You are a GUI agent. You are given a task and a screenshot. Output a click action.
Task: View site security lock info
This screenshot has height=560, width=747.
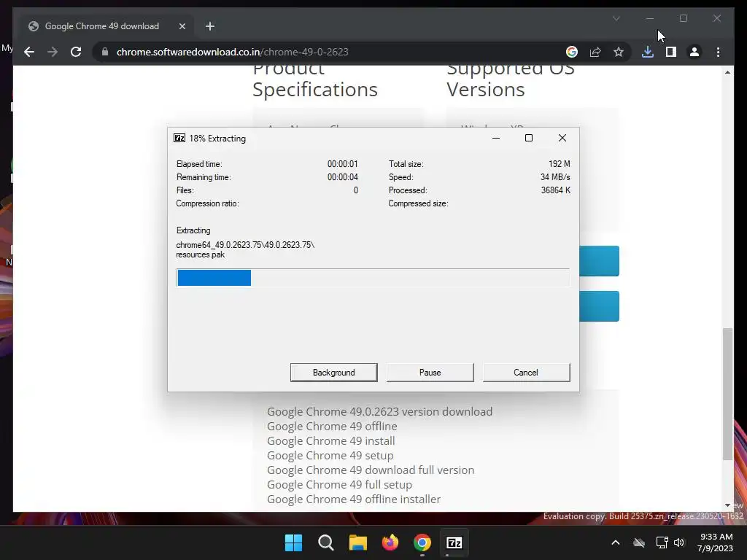[105, 52]
